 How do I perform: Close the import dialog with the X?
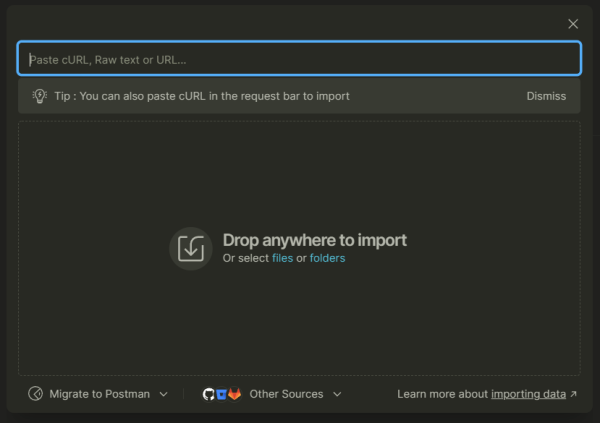pyautogui.click(x=573, y=24)
